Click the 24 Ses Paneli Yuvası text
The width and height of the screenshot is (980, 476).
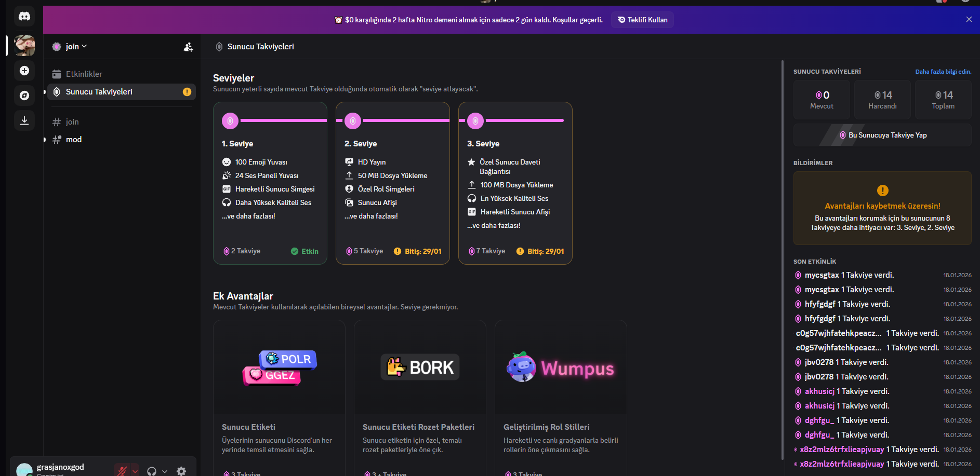(x=267, y=175)
